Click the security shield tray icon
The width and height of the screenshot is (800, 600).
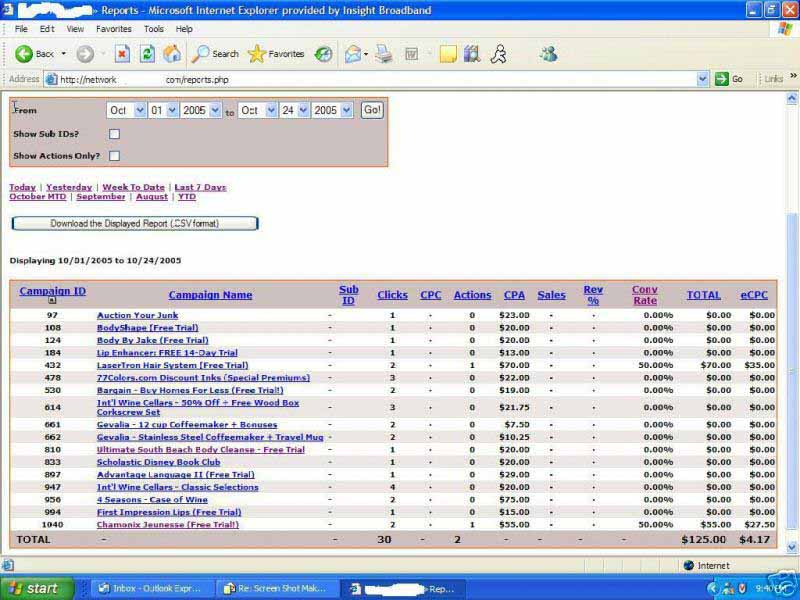(x=742, y=588)
